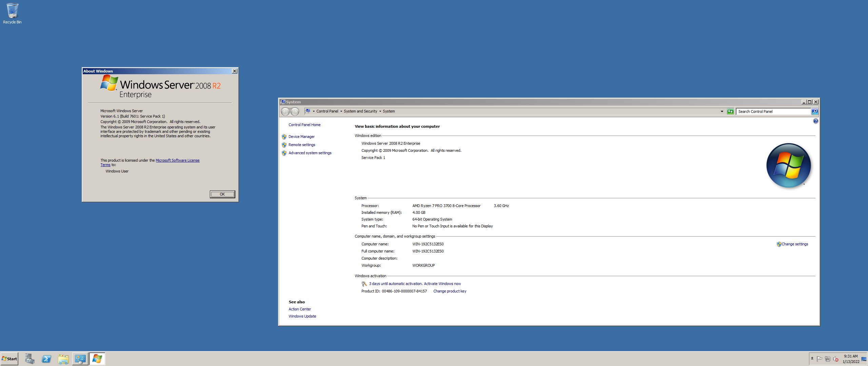This screenshot has height=366, width=868.
Task: Click System breadcrumb in address bar
Action: pos(389,111)
